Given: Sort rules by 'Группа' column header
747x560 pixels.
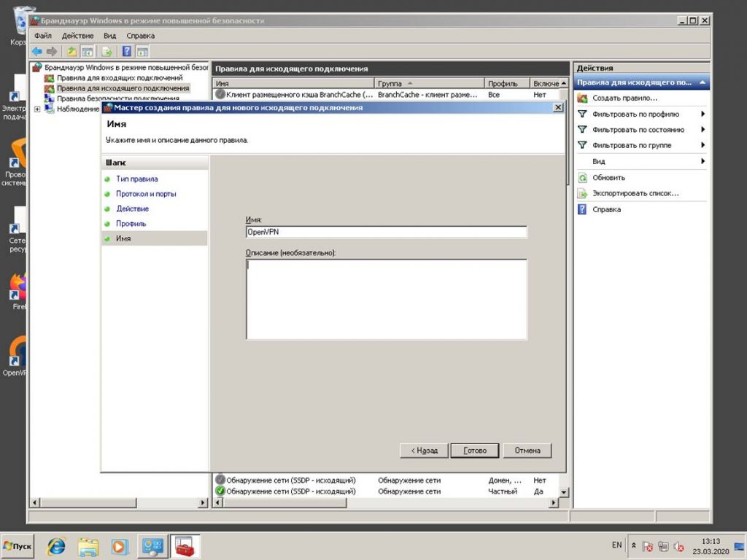Looking at the screenshot, I should tap(429, 83).
